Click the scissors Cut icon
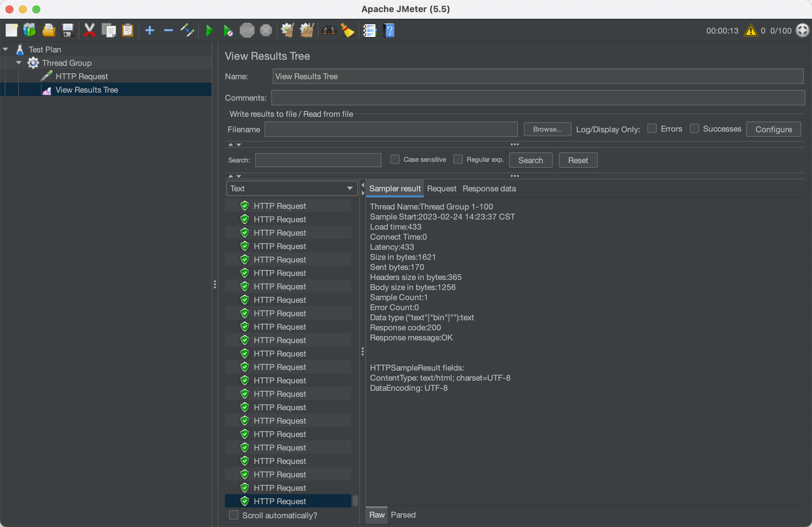Image resolution: width=812 pixels, height=527 pixels. coord(89,31)
